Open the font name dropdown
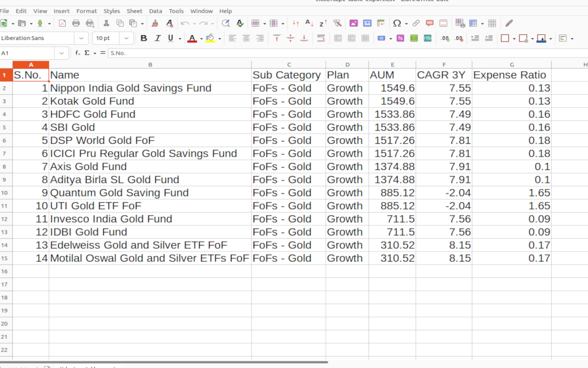Screen dimensions: 588x368 [x=81, y=39]
